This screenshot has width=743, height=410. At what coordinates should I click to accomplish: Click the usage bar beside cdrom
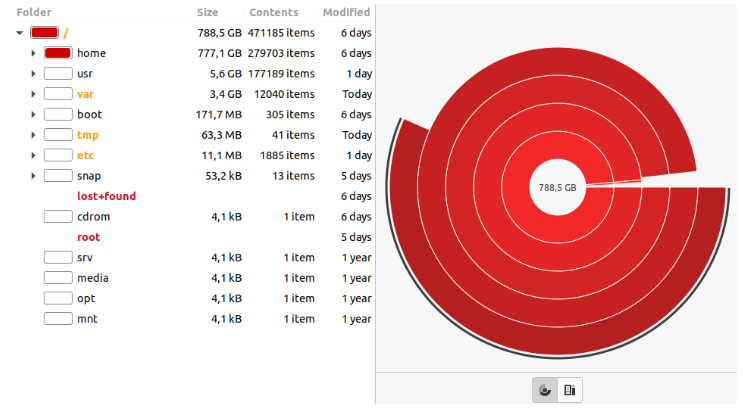point(57,217)
